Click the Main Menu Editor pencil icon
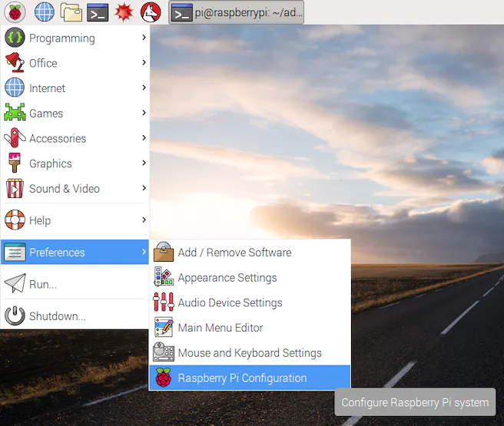The image size is (504, 426). pos(164,327)
